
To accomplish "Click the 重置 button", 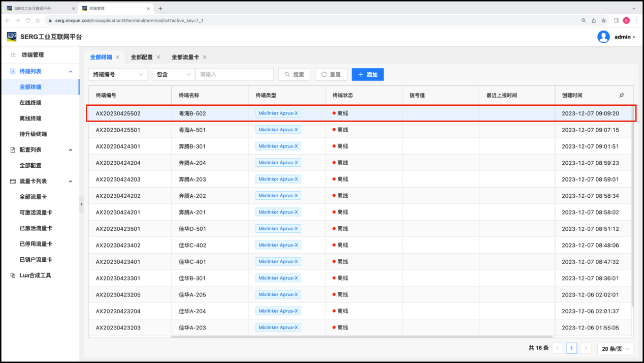I will pyautogui.click(x=331, y=75).
